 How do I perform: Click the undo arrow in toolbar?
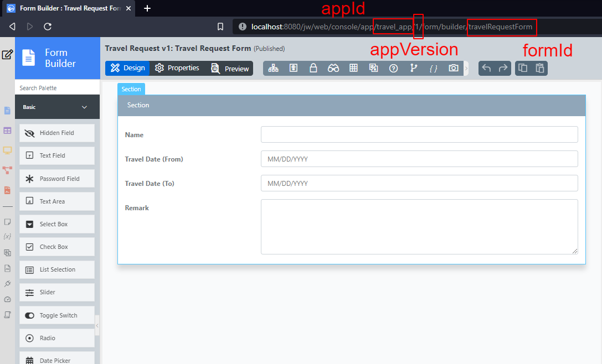tap(486, 68)
